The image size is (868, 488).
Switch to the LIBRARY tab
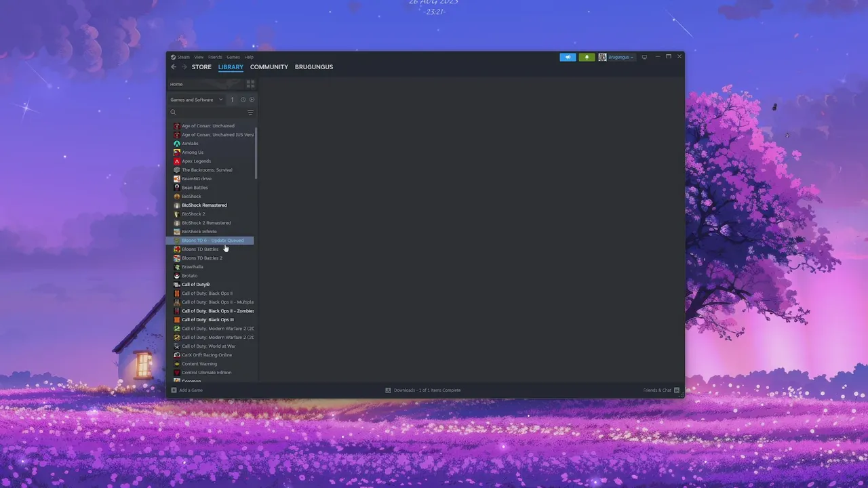[231, 67]
